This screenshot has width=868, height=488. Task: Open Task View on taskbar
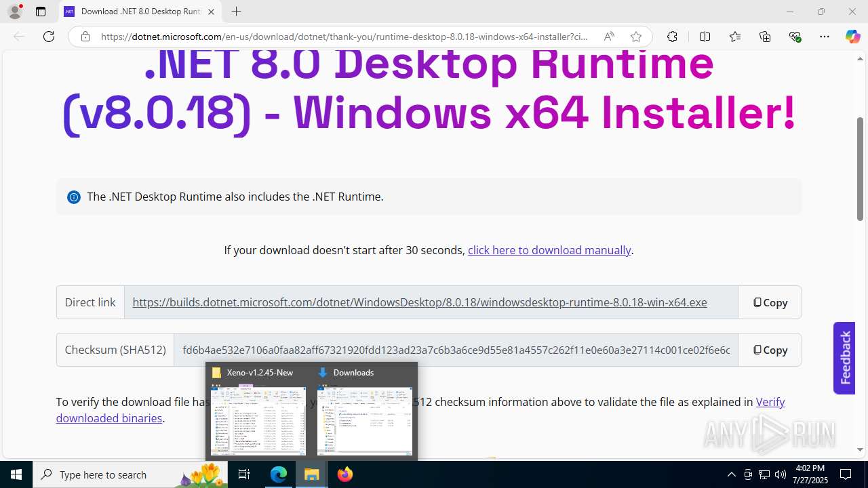(245, 474)
